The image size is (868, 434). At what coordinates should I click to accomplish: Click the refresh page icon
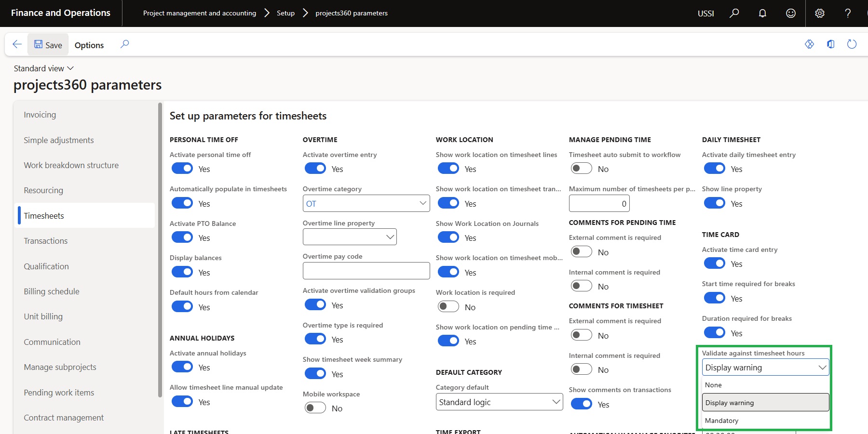pyautogui.click(x=852, y=44)
